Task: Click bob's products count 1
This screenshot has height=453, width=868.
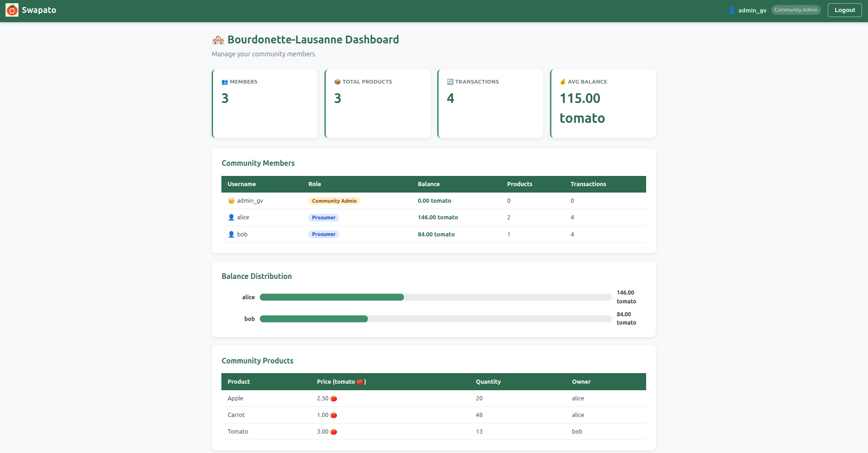Action: point(508,235)
